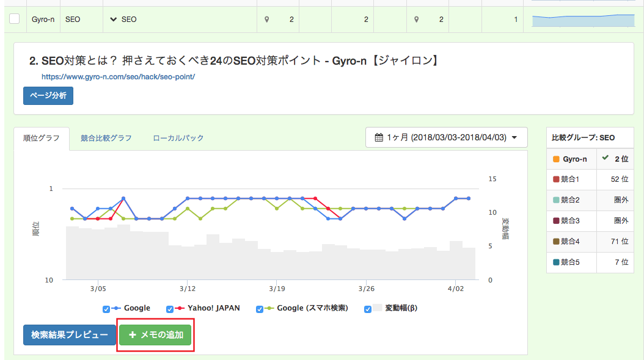The height and width of the screenshot is (360, 644).
Task: Click the blue-teal 競合5 color swatch
Action: pos(556,262)
